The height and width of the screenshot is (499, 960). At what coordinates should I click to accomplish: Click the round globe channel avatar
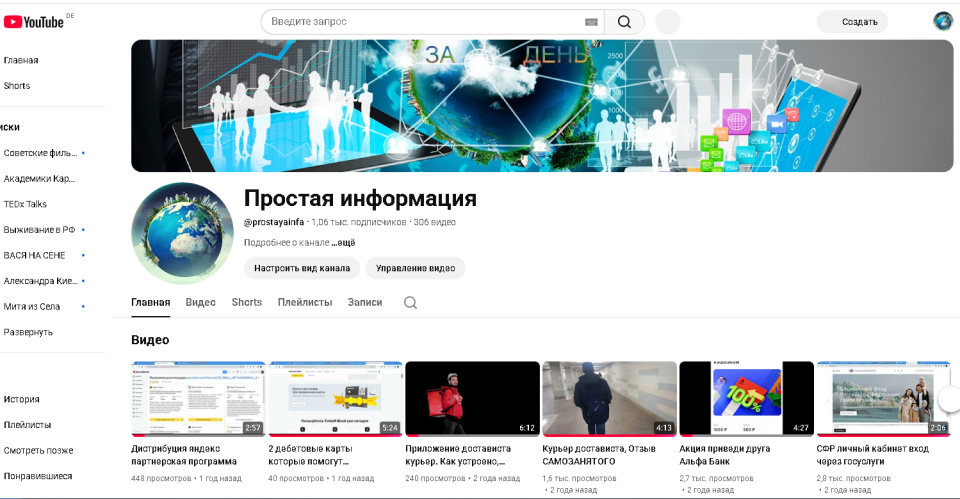point(182,233)
